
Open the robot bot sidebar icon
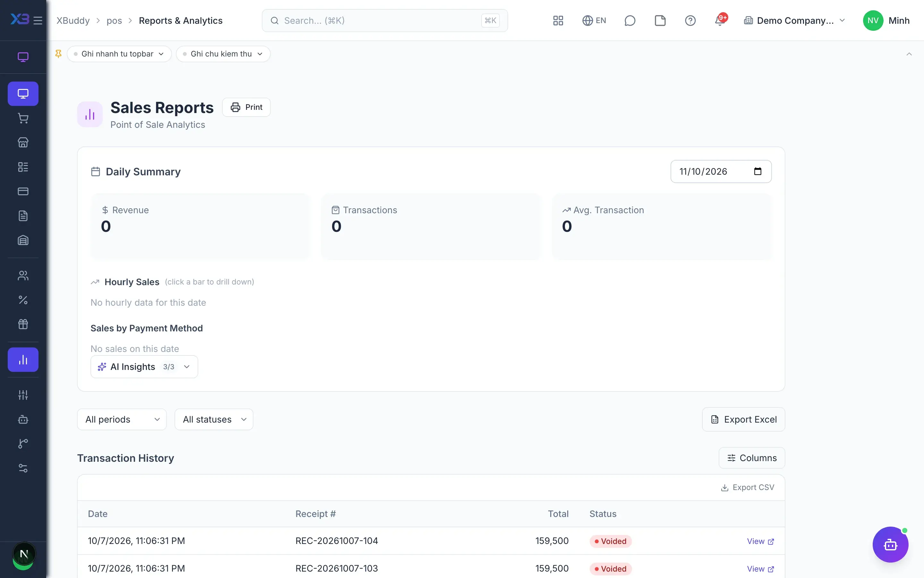click(x=23, y=419)
